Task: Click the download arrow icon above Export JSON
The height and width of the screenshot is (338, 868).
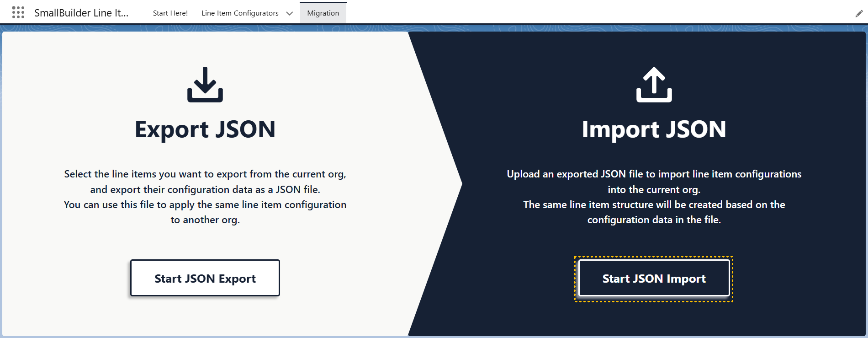Action: tap(205, 85)
